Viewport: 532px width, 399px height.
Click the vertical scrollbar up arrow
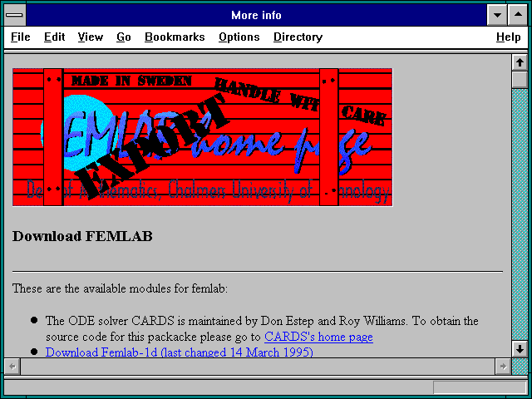pyautogui.click(x=520, y=62)
